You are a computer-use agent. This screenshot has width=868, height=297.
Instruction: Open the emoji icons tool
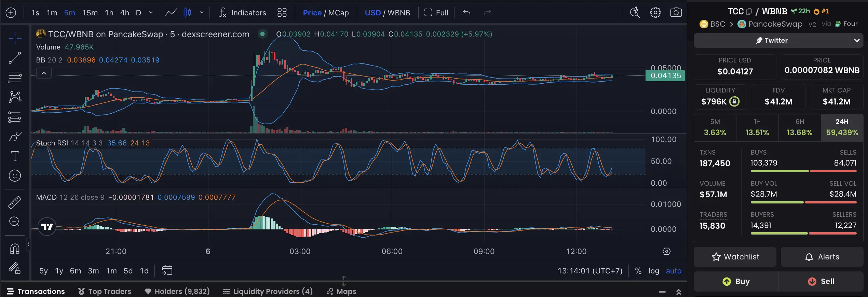(15, 176)
